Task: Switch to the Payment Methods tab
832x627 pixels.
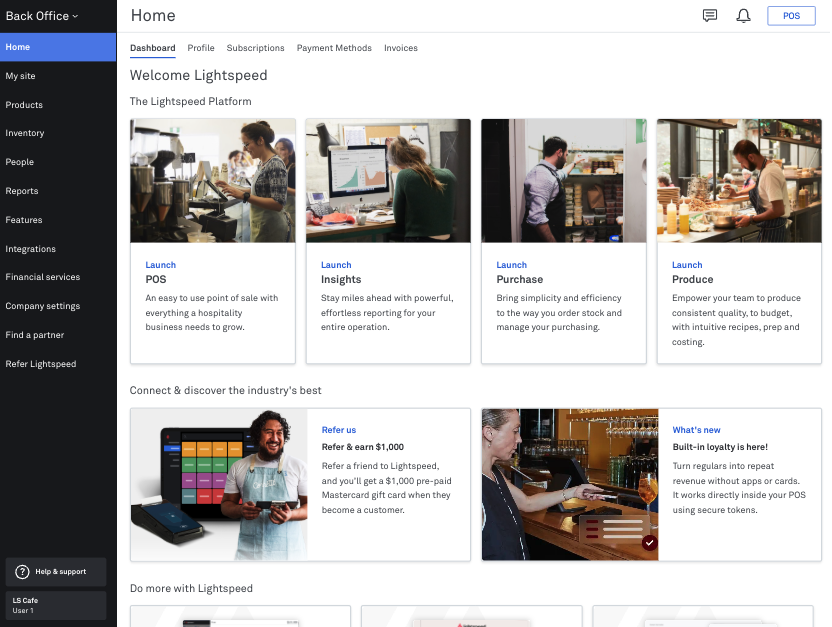Action: (x=334, y=48)
